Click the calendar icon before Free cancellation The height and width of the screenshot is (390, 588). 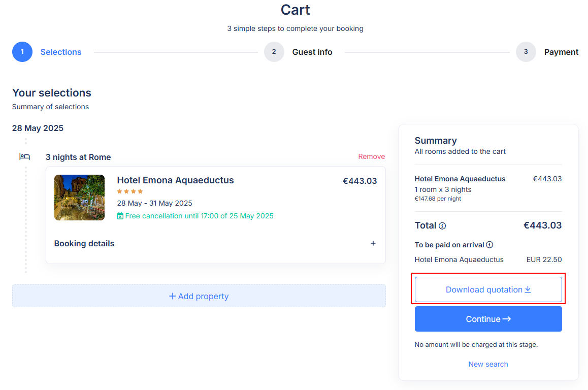[120, 216]
